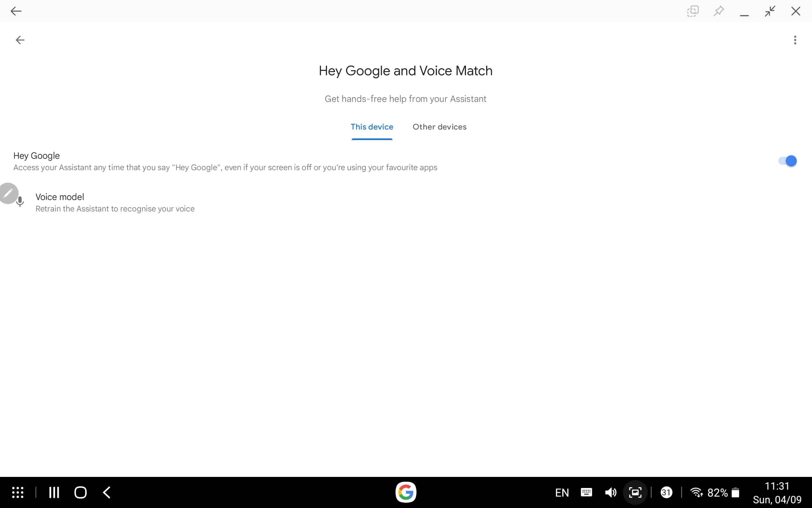The image size is (812, 508).
Task: Tap the taskbar back chevron
Action: pyautogui.click(x=106, y=492)
